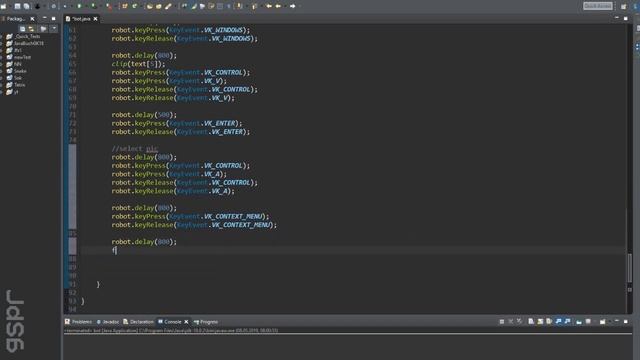Click the Last Edit Location arrow icon
640x360 pixels.
269,6
